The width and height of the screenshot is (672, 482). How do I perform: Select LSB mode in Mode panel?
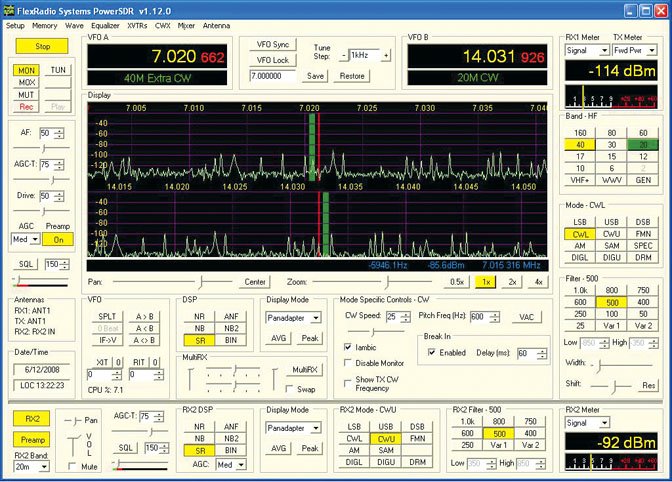(x=580, y=222)
